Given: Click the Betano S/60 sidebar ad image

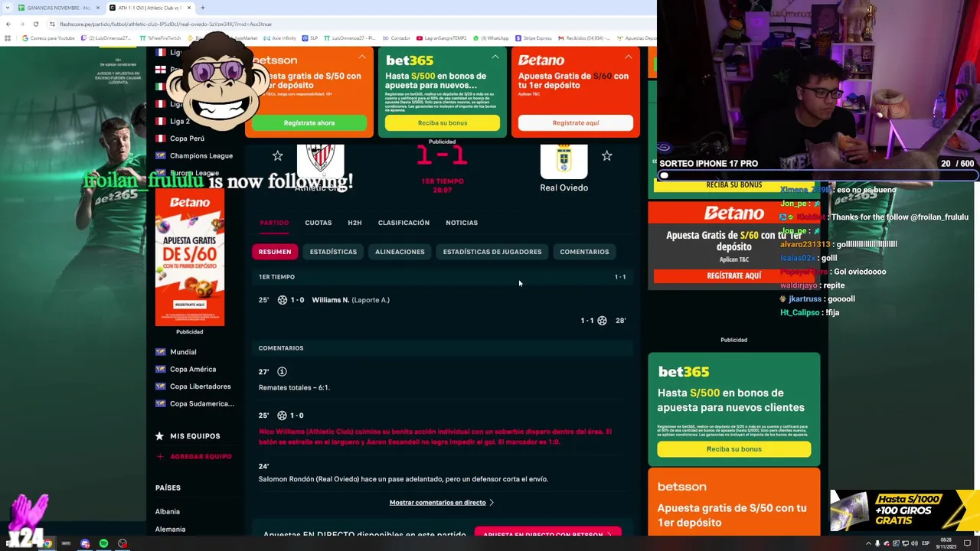Looking at the screenshot, I should [x=190, y=257].
